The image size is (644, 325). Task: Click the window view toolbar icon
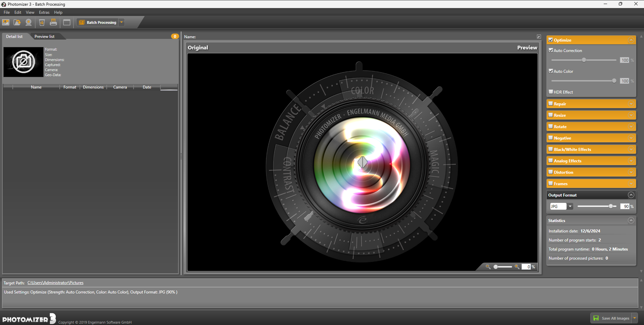[x=67, y=22]
